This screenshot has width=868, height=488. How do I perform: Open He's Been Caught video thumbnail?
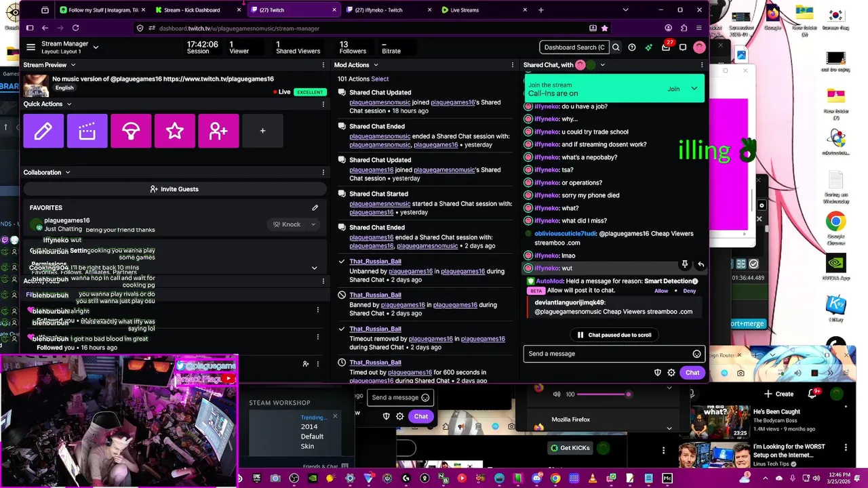(x=719, y=422)
